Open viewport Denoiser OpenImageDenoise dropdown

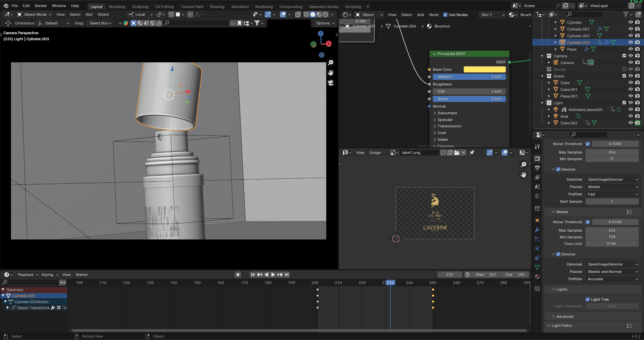[x=612, y=179]
